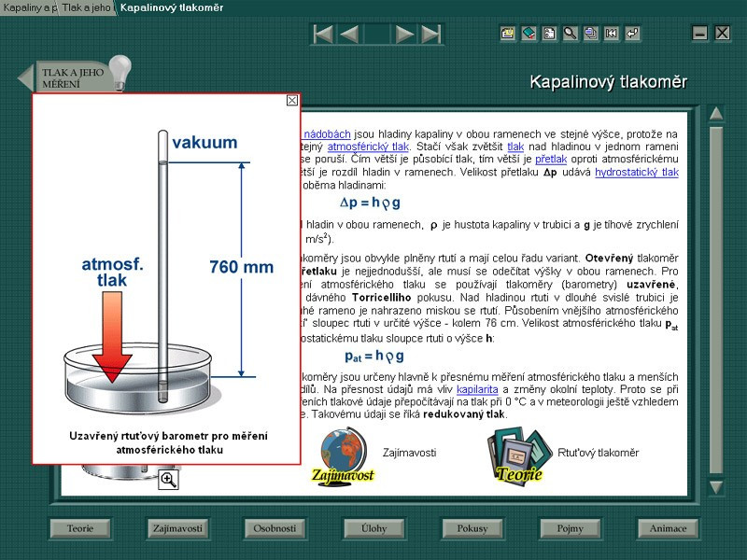
Task: Click the light bulb icon
Action: click(120, 72)
